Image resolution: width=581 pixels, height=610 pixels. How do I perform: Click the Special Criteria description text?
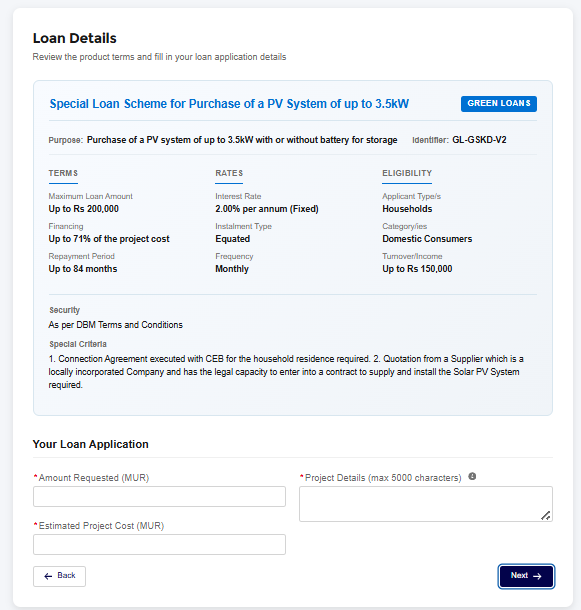point(286,372)
